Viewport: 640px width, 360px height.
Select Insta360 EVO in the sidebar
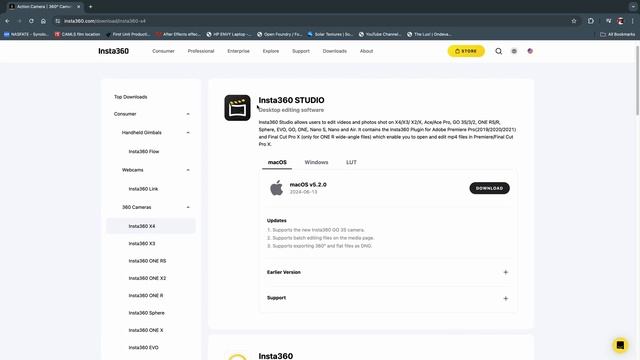click(x=143, y=348)
